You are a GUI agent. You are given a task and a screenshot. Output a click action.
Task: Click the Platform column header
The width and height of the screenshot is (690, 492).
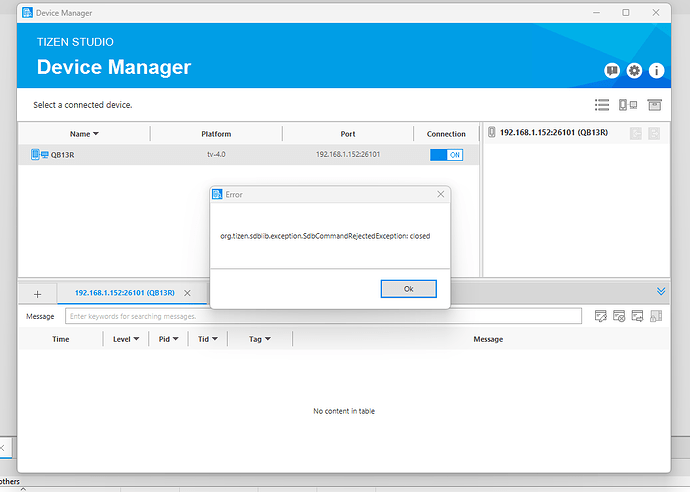[x=216, y=134]
